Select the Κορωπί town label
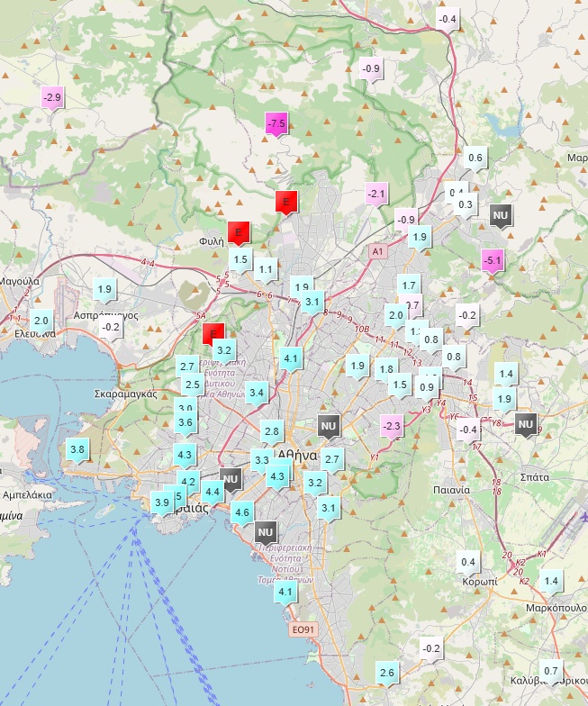 (480, 582)
